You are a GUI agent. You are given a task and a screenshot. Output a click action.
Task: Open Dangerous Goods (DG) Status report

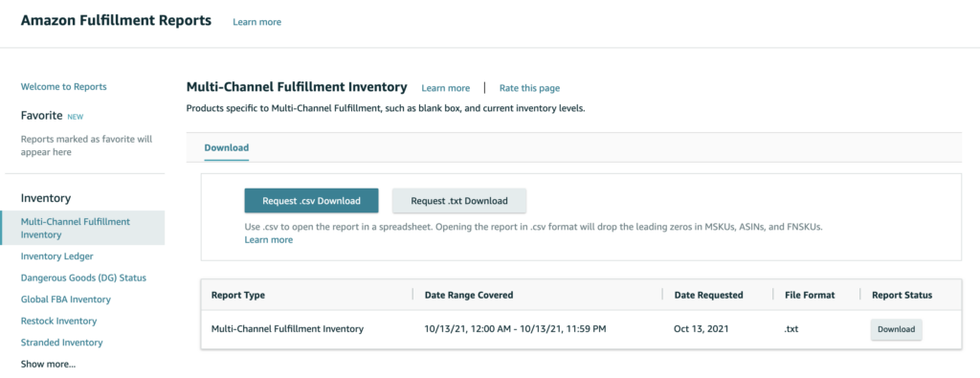(x=83, y=278)
